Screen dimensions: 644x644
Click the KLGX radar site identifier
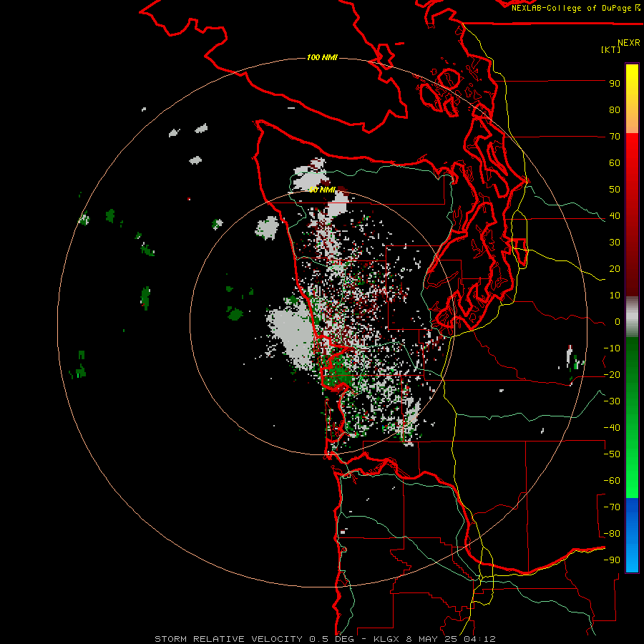[386, 639]
